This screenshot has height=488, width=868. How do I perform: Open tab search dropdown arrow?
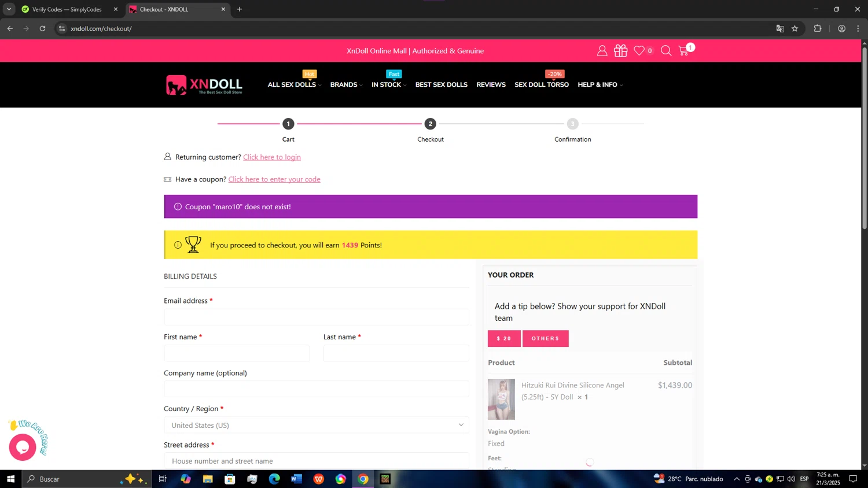9,9
